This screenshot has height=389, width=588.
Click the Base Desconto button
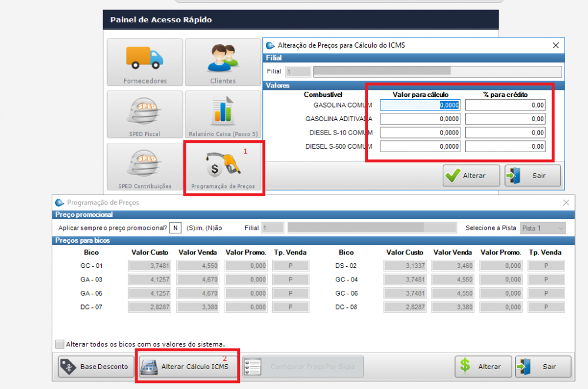point(96,367)
